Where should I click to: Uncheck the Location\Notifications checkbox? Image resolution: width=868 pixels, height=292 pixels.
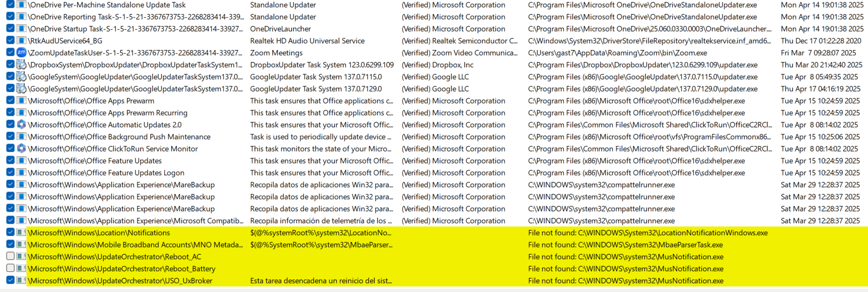10,232
